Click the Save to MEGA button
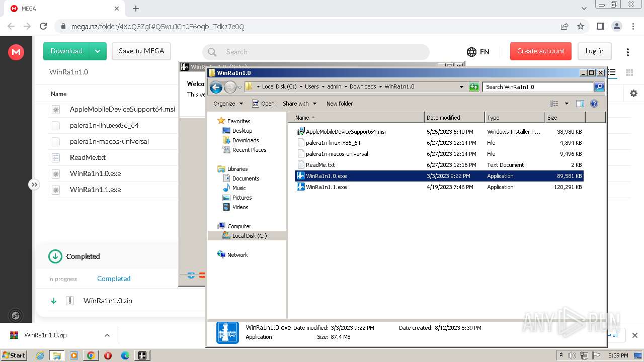Screen dimensions: 644x362 pos(141,51)
